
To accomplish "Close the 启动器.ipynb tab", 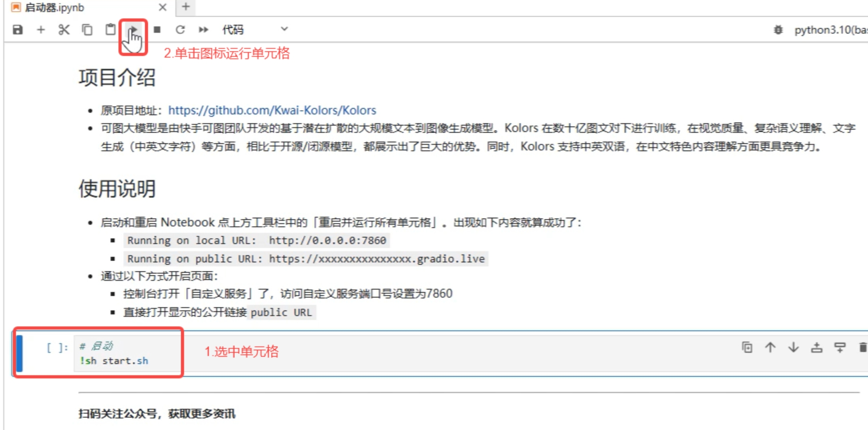I will [162, 8].
